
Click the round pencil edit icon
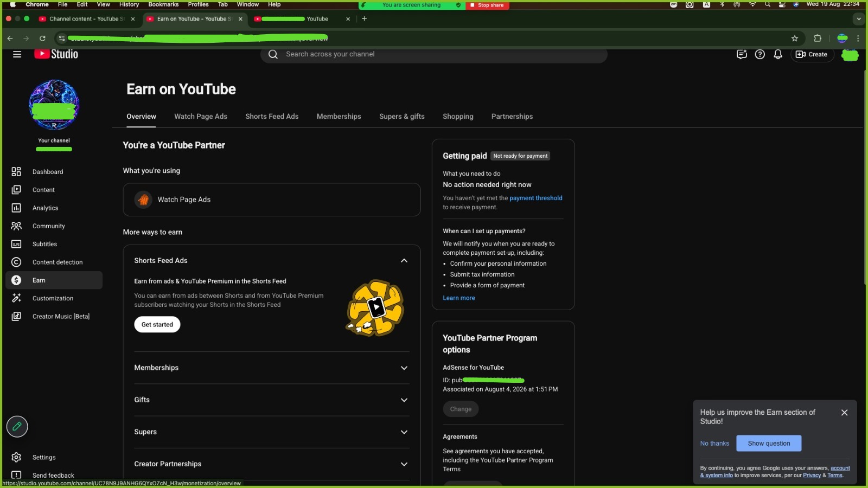[17, 427]
